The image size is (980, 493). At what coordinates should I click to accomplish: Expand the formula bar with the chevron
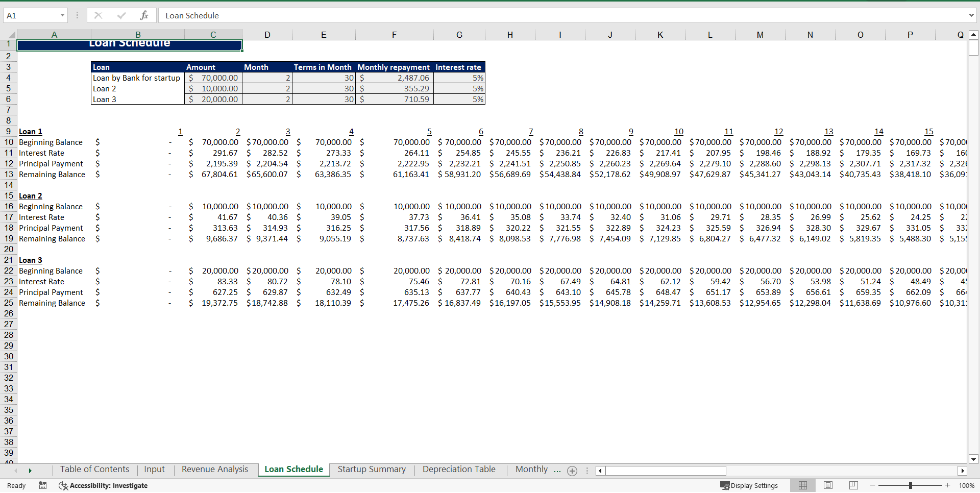[971, 15]
